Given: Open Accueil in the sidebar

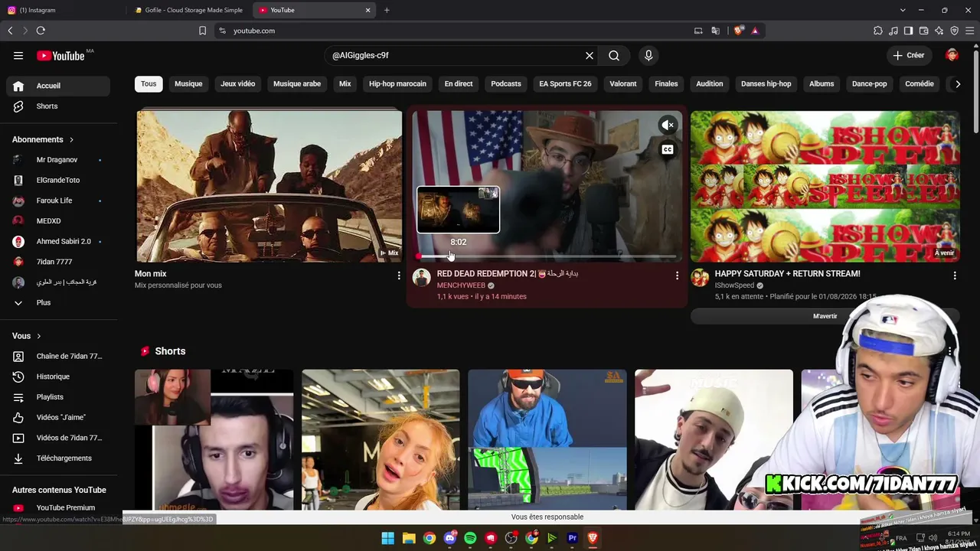Looking at the screenshot, I should coord(58,86).
